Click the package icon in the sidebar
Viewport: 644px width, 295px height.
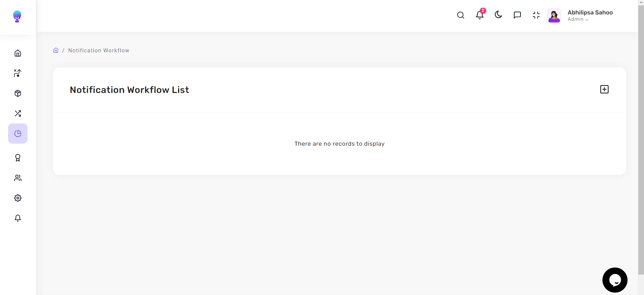pos(17,93)
